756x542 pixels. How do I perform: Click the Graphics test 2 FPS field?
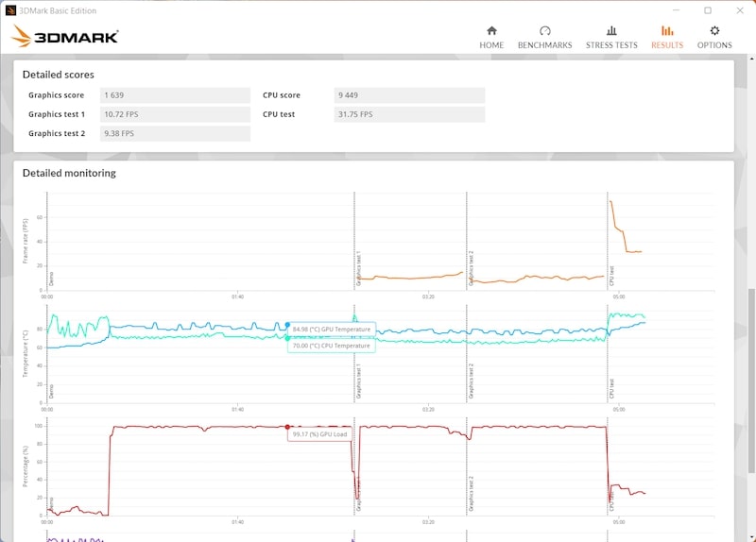[x=175, y=133]
